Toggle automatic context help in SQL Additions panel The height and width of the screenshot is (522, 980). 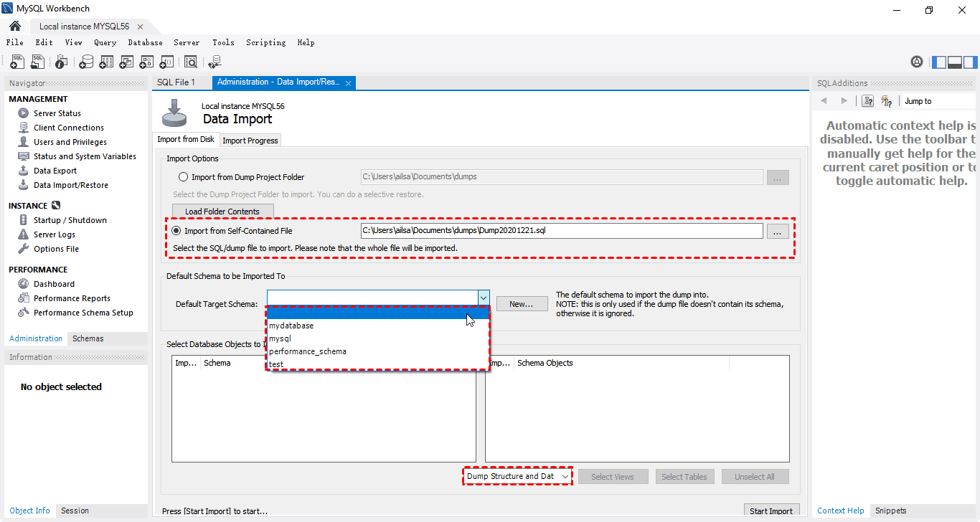coord(887,101)
